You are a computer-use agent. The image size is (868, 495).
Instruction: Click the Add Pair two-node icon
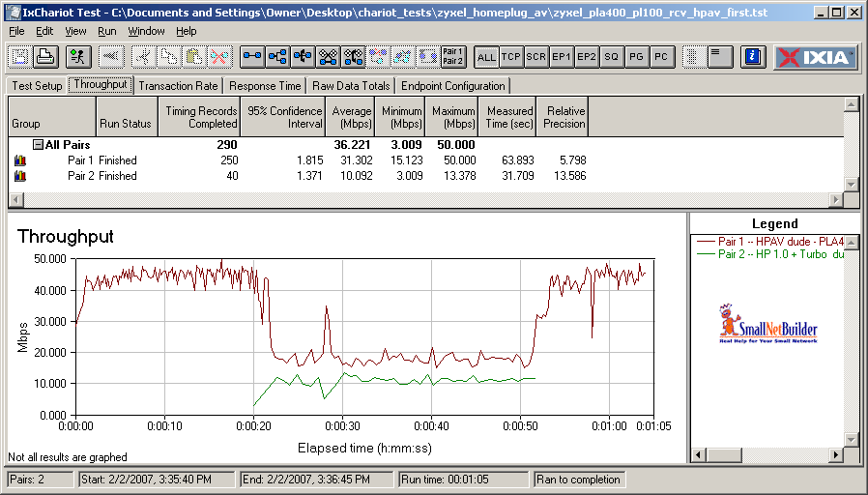coord(252,56)
